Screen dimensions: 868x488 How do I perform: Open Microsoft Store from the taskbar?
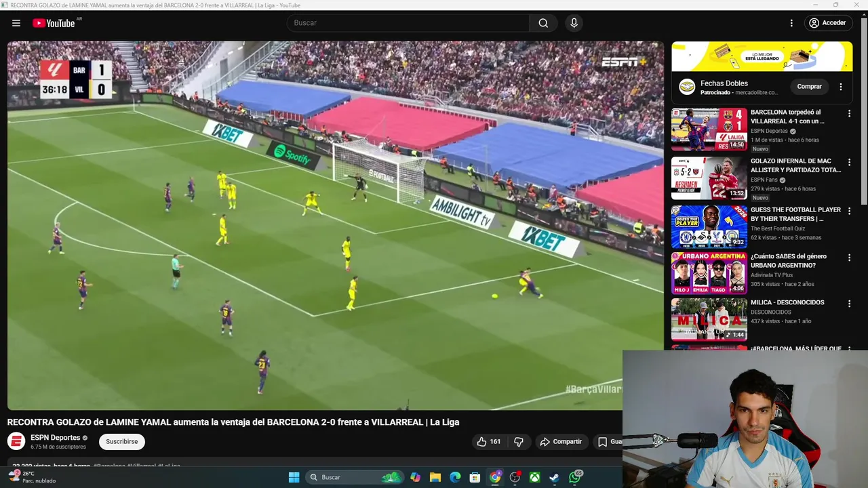pyautogui.click(x=475, y=477)
